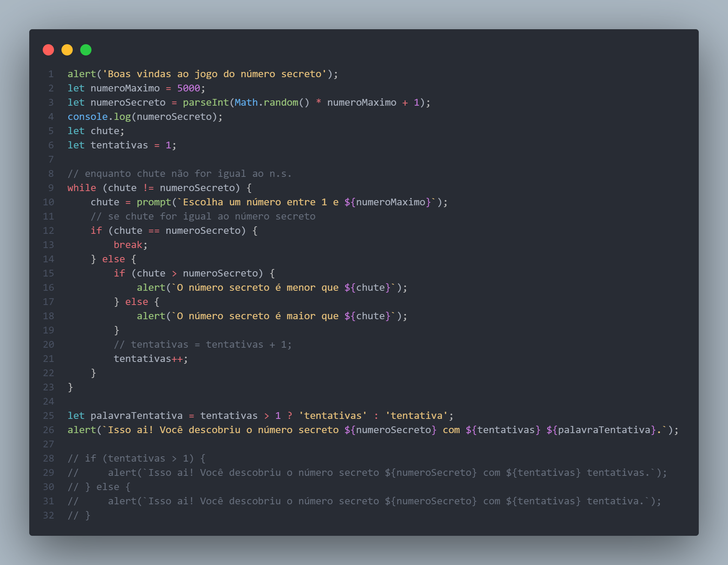Click the word 'menor' on line 16
The width and height of the screenshot is (728, 565).
coord(301,287)
